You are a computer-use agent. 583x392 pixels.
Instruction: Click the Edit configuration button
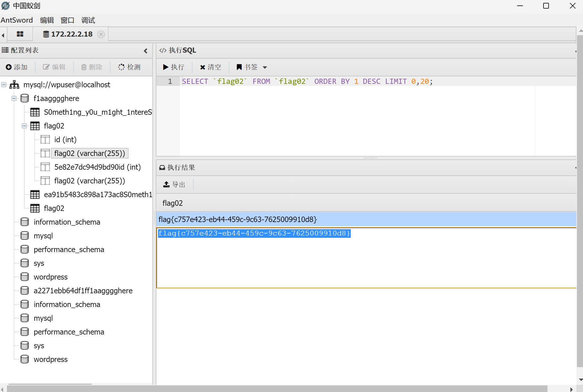54,67
